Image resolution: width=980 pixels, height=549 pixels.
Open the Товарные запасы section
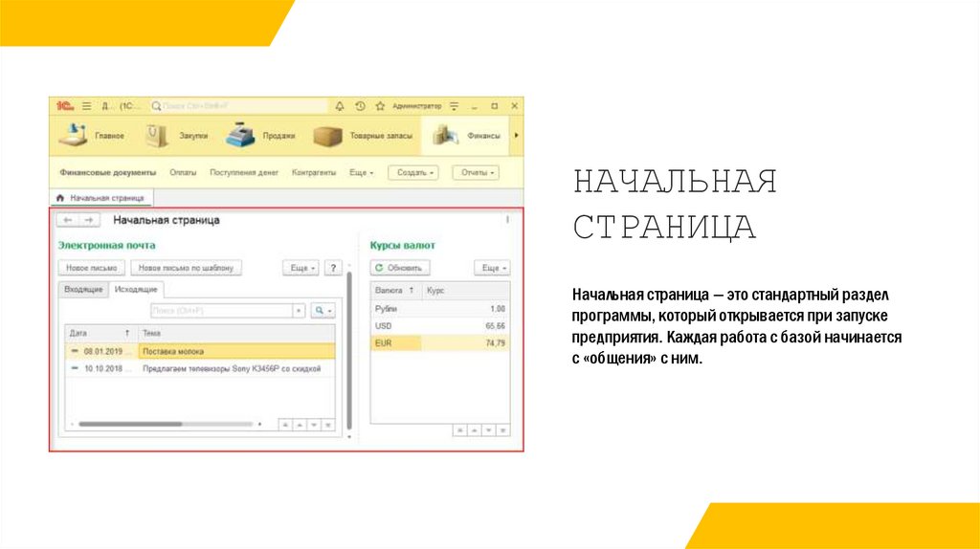pyautogui.click(x=363, y=136)
